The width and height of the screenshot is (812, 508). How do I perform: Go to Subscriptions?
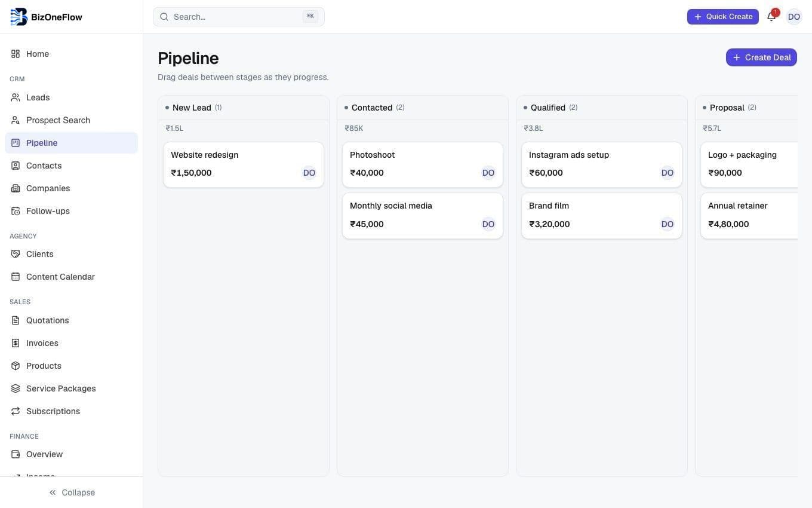(71, 411)
